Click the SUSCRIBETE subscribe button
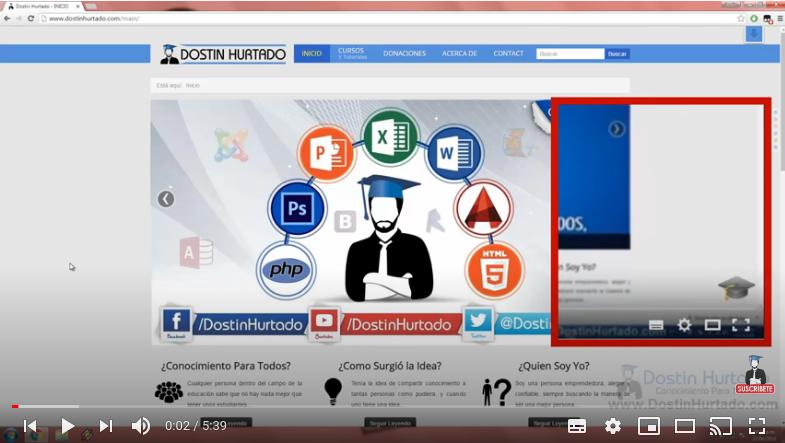 (x=755, y=389)
